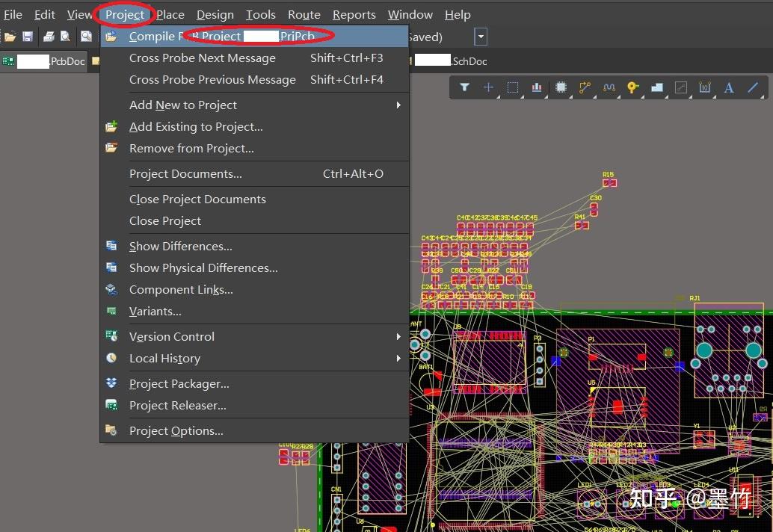Click the place via pin icon
The width and height of the screenshot is (773, 532).
pos(632,87)
